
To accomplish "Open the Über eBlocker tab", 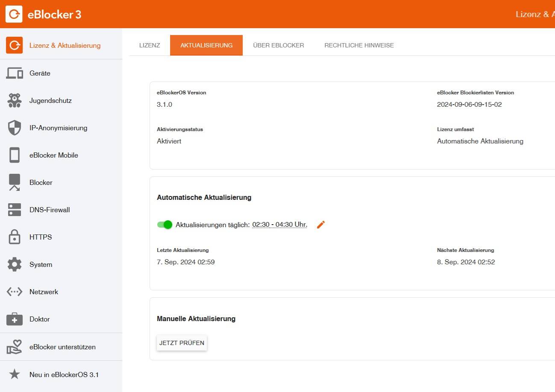I will point(279,45).
